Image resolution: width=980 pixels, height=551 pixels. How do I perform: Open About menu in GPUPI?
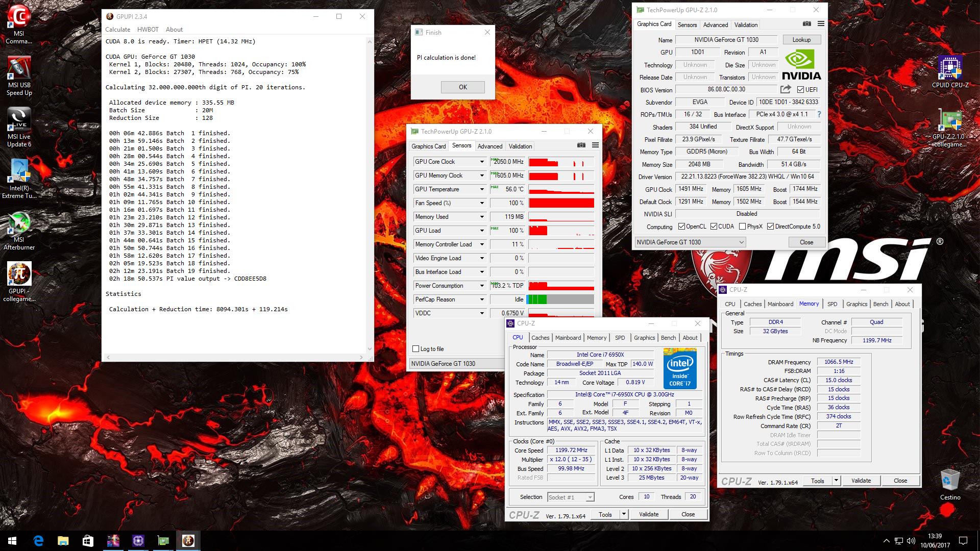[174, 30]
